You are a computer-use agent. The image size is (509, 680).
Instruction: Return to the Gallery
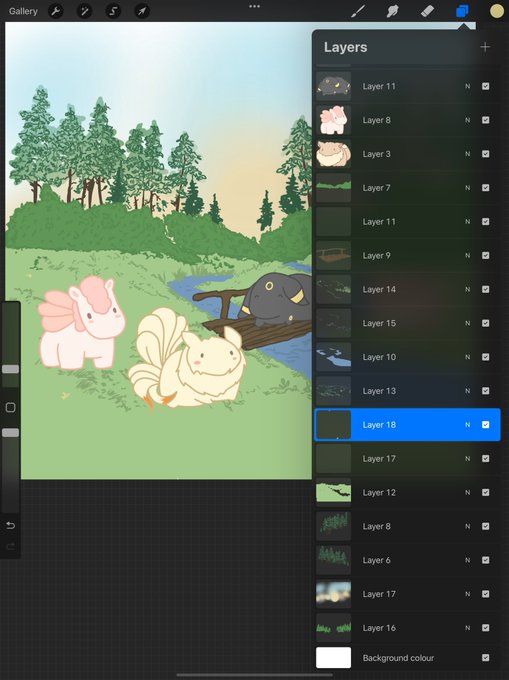click(x=23, y=11)
